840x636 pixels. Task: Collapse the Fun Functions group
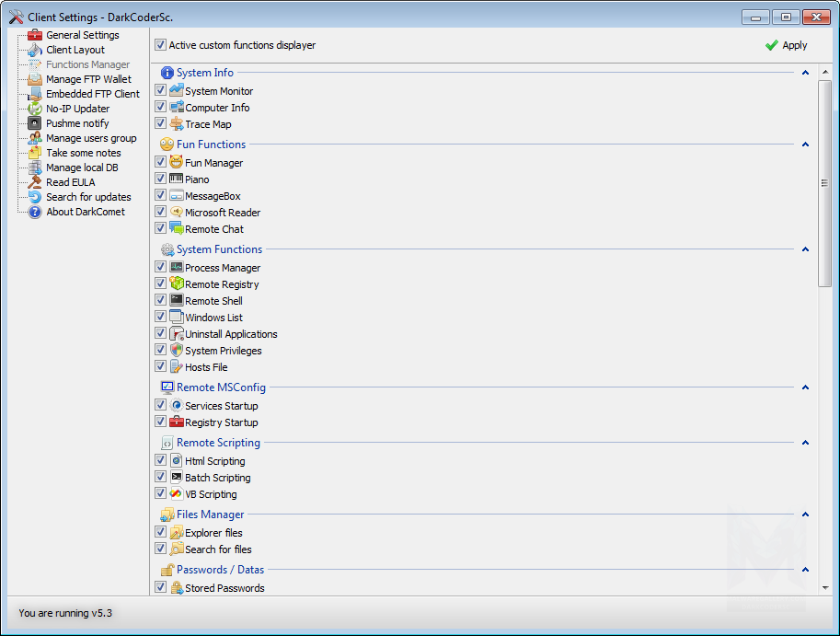point(805,145)
